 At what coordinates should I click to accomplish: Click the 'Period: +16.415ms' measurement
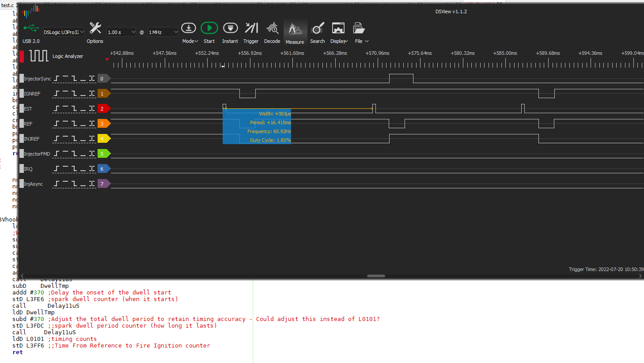click(270, 122)
